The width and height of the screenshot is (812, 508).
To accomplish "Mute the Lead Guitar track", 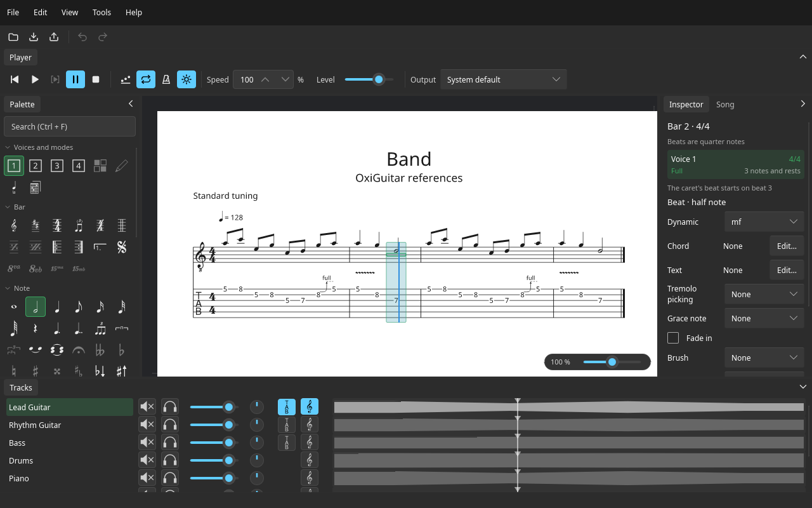I will coord(147,407).
